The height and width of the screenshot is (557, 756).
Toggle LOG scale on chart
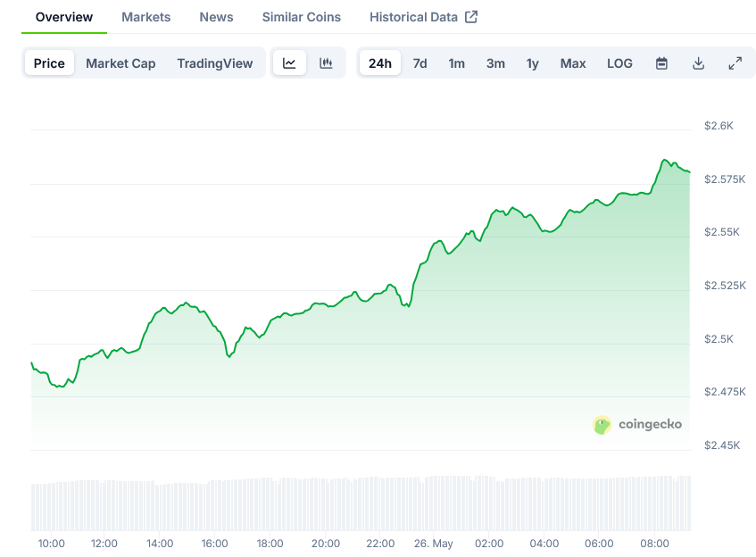click(619, 63)
